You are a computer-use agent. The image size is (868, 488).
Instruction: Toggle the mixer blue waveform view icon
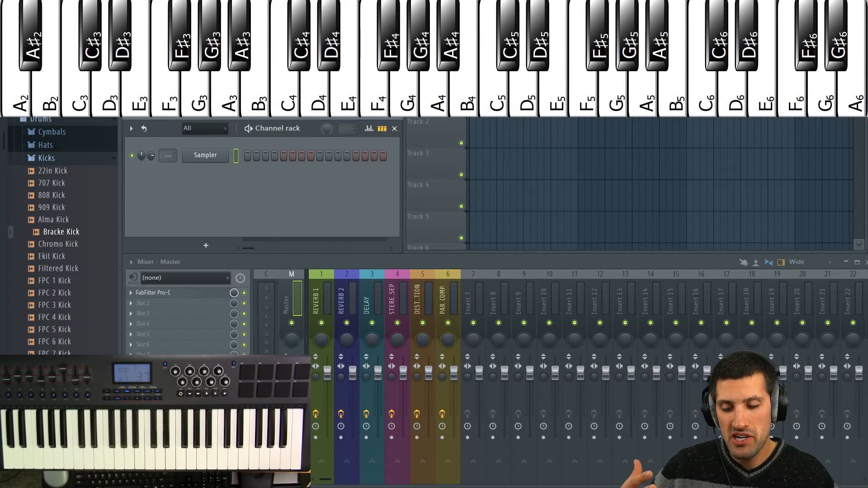769,262
